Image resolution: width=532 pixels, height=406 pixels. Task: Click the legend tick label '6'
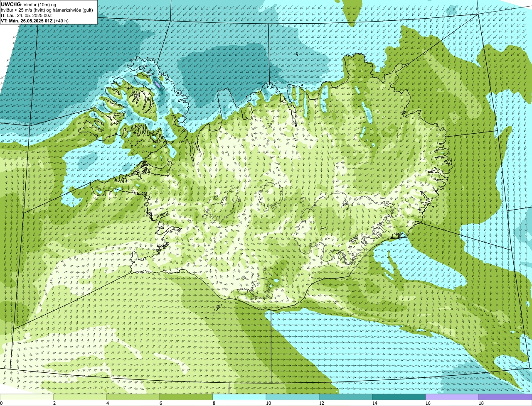(160, 403)
